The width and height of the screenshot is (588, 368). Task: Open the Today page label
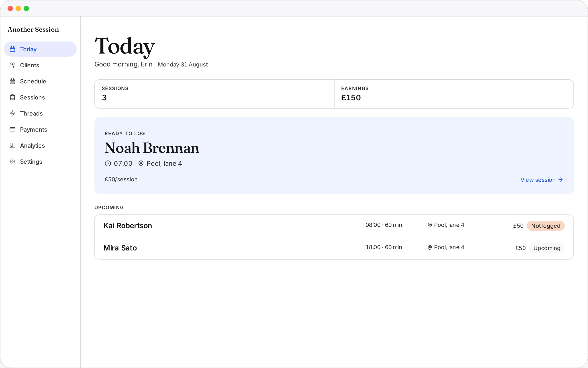(28, 49)
